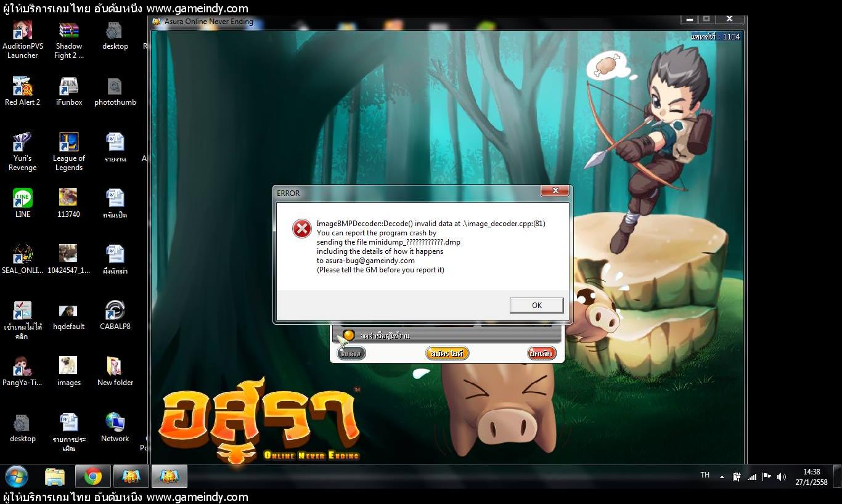This screenshot has height=504, width=842.
Task: Click the yellow สมัครไอดี register button
Action: (x=448, y=353)
